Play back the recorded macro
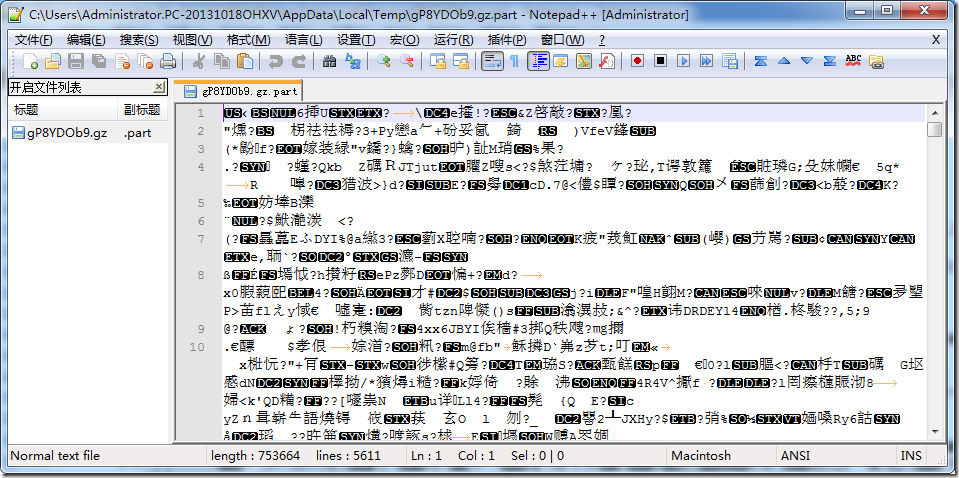The image size is (959, 478). tap(684, 61)
